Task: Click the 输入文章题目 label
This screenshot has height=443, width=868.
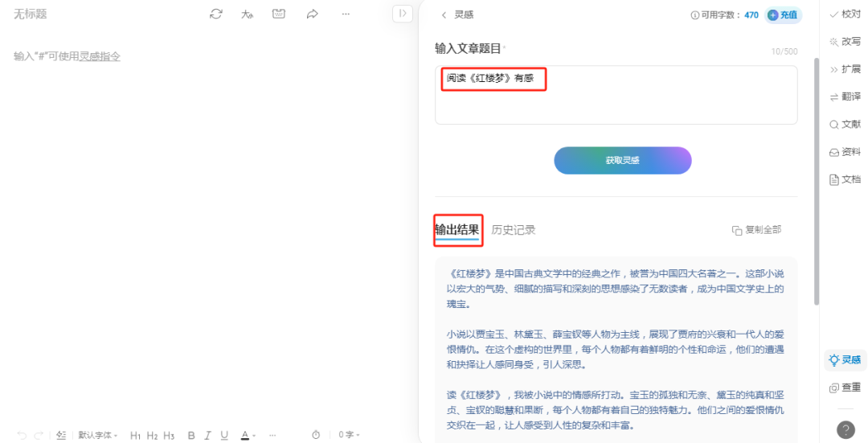Action: [468, 49]
